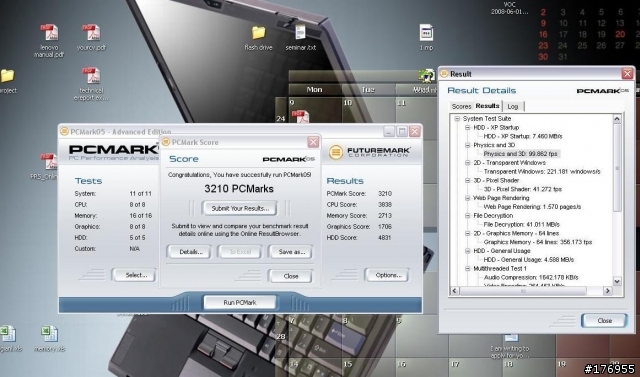Click the PDF icon on calendar day 9
The image size is (640, 377).
click(300, 117)
